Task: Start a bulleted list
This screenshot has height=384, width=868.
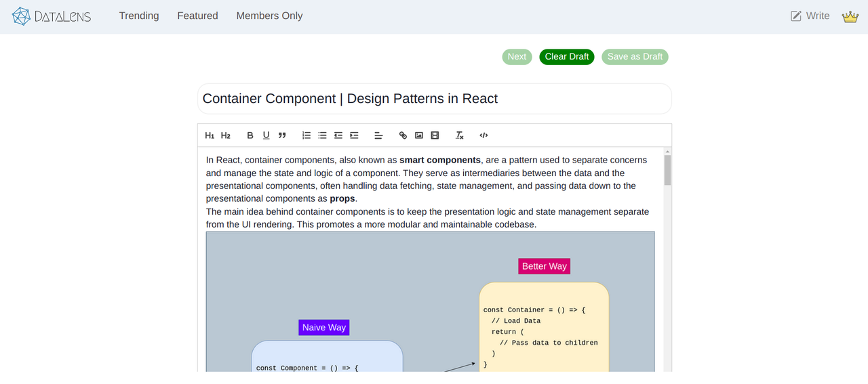Action: [x=322, y=135]
